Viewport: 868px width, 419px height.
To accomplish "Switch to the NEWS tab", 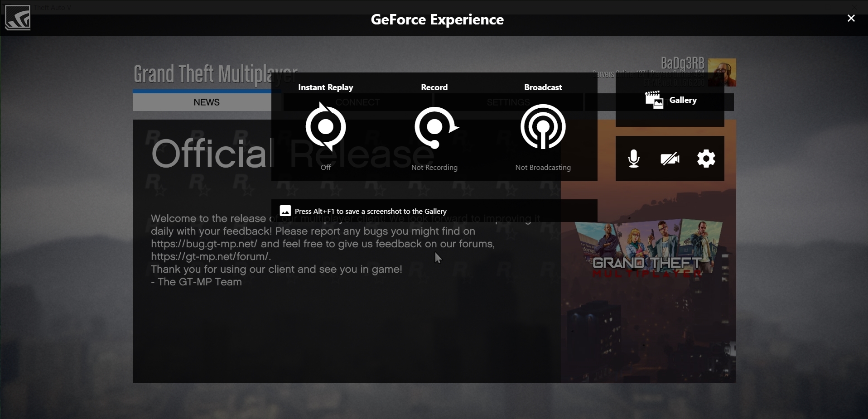I will click(x=207, y=102).
